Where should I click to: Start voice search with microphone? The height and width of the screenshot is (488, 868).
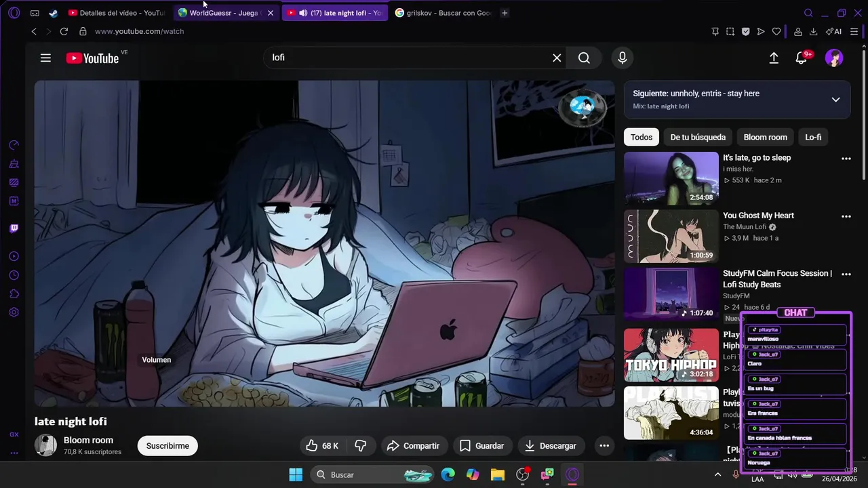[x=622, y=58]
